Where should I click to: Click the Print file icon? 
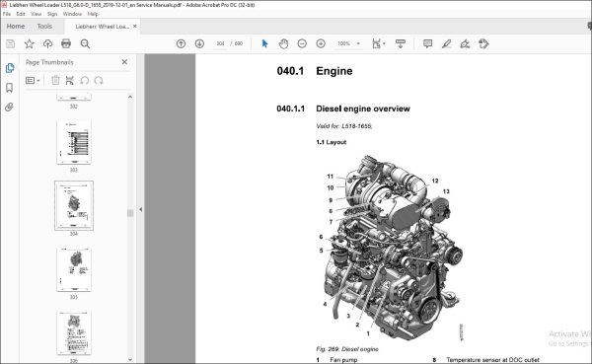click(x=66, y=43)
